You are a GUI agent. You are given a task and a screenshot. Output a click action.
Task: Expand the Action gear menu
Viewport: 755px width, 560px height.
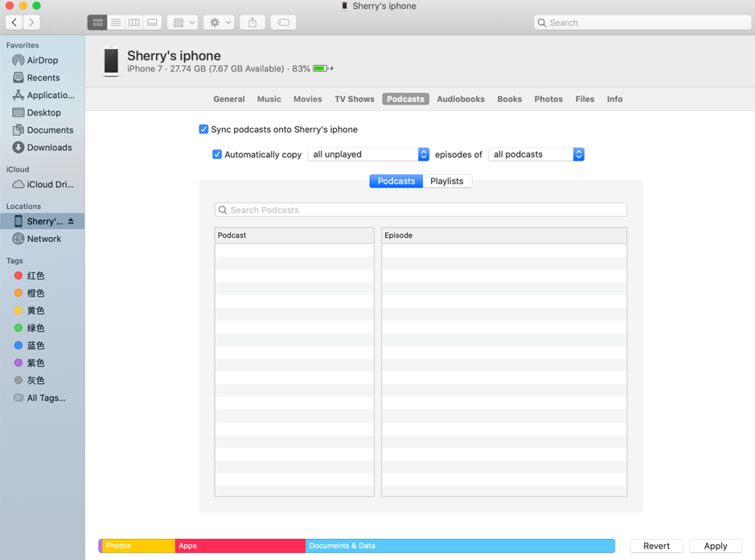219,22
